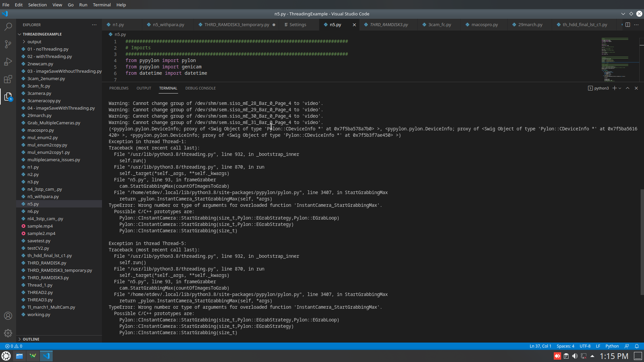Toggle the Explorer view icon
The width and height of the screenshot is (644, 362).
click(8, 97)
